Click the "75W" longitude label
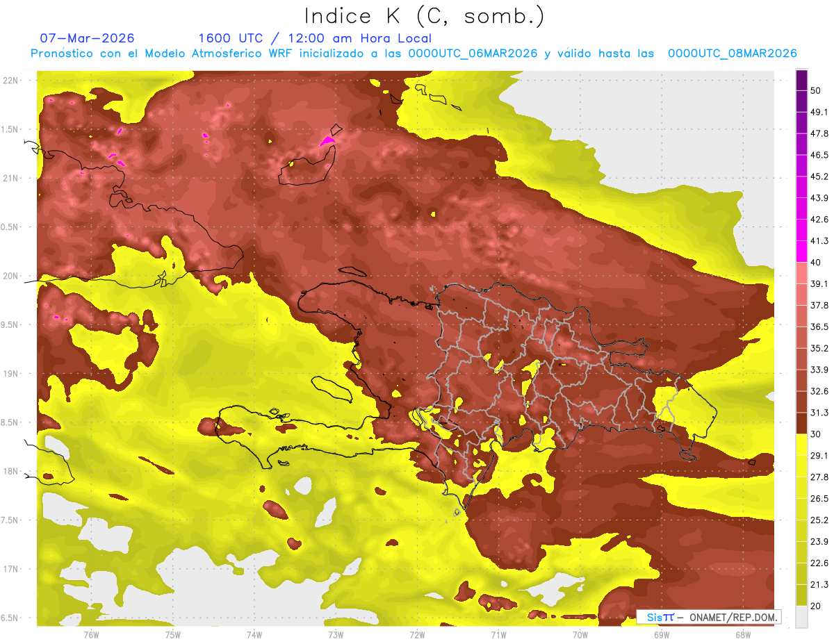This screenshot has height=644, width=834. (x=172, y=635)
